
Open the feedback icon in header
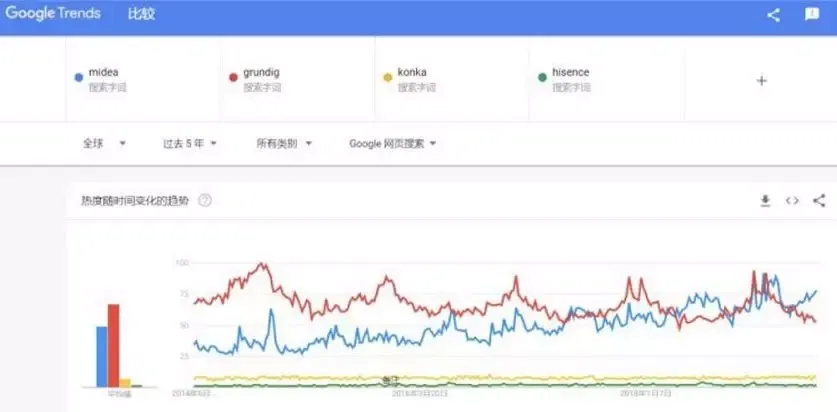pos(812,15)
